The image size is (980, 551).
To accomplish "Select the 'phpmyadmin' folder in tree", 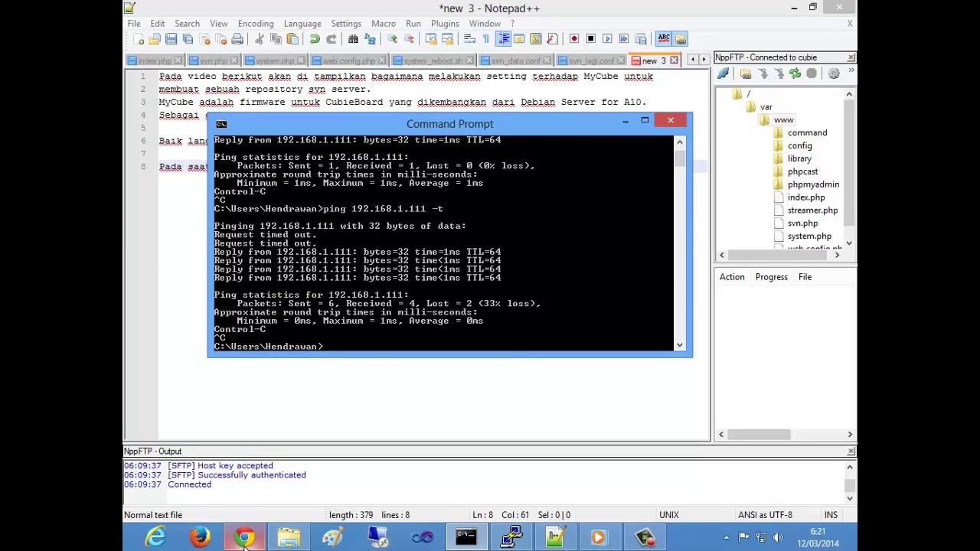I will click(x=813, y=184).
